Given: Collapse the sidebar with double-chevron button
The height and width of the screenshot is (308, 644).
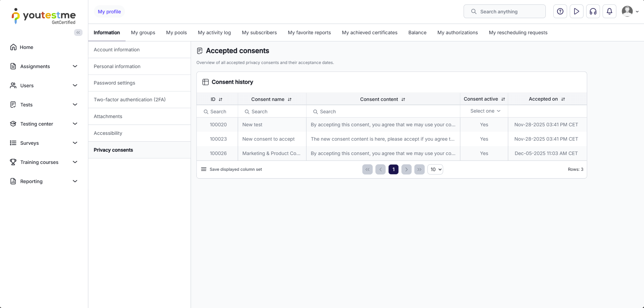Looking at the screenshot, I should point(78,33).
